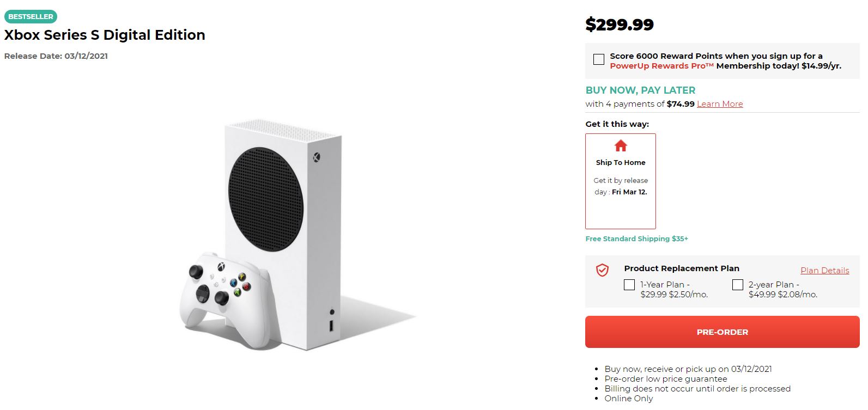Click the Free Standard Shipping $35+ text

pos(636,238)
